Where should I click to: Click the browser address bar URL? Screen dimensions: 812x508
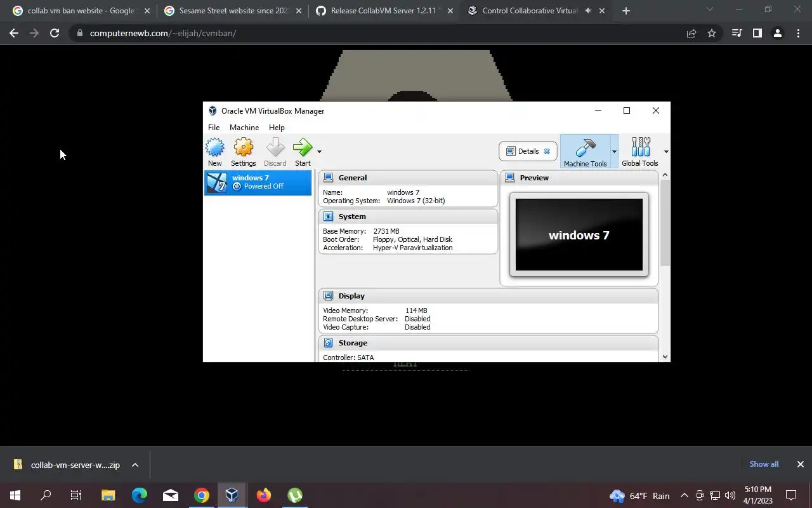163,33
